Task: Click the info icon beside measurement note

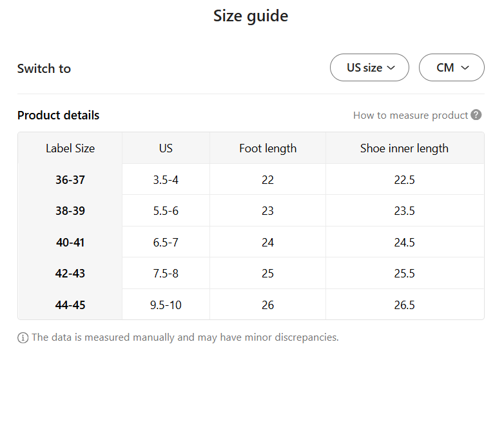Action: (x=23, y=337)
